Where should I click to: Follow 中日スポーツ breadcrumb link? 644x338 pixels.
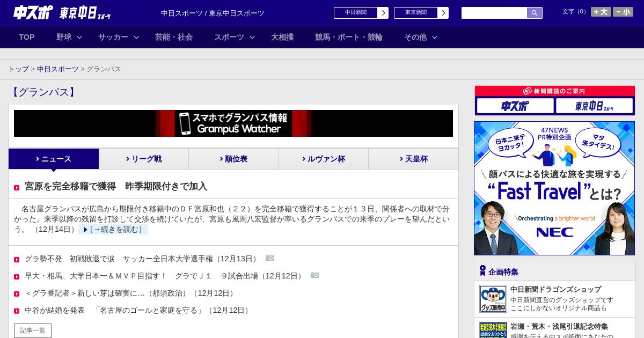tap(57, 69)
